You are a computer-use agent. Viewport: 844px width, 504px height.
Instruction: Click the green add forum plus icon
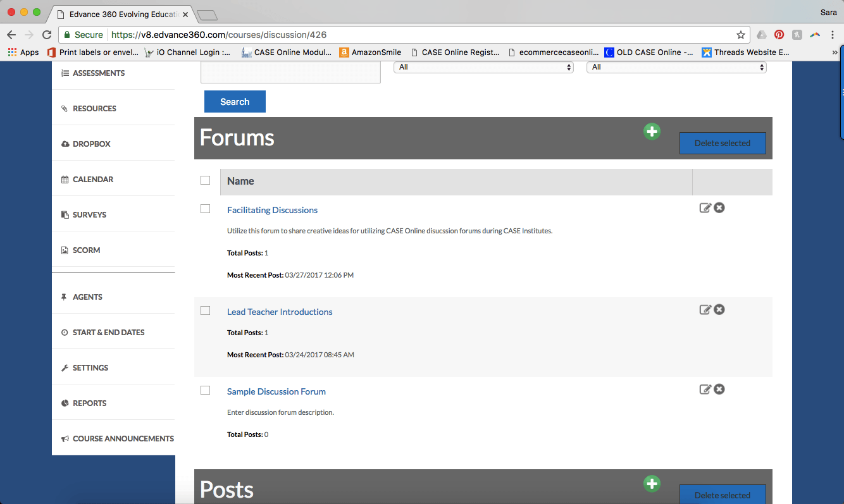pyautogui.click(x=652, y=132)
